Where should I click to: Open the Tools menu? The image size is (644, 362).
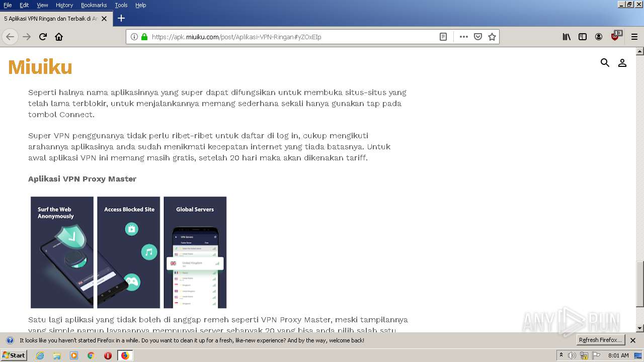pos(121,5)
